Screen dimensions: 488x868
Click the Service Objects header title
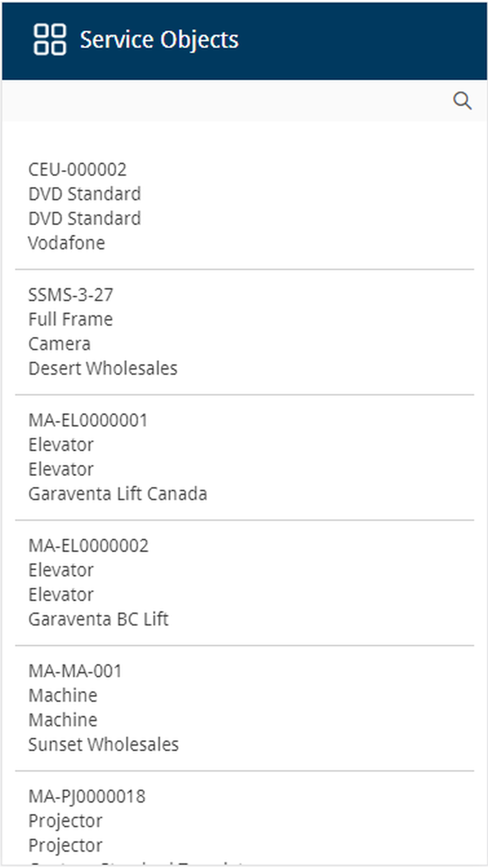click(159, 40)
